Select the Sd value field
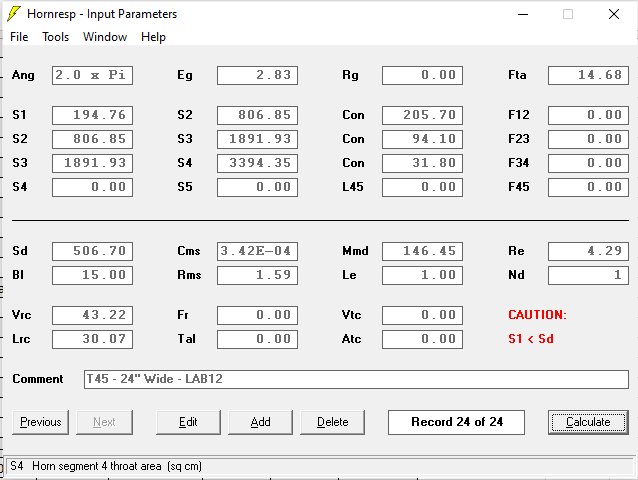The height and width of the screenshot is (480, 638). tap(92, 251)
